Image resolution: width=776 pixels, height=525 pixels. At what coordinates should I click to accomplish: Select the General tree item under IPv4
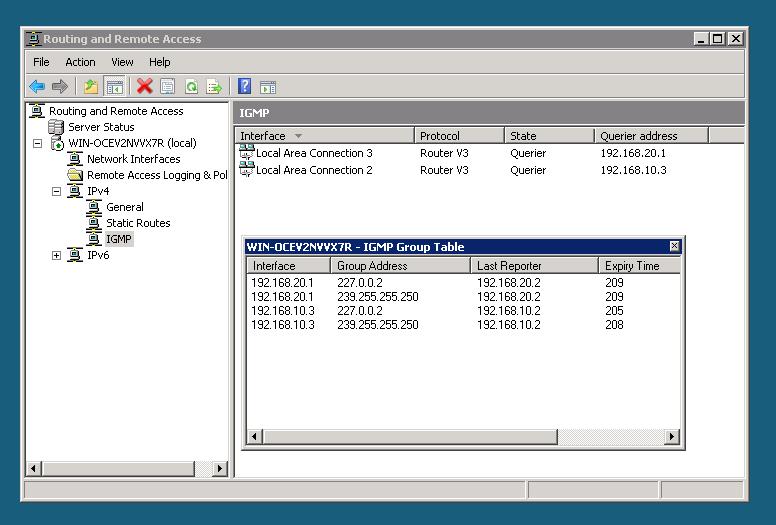pyautogui.click(x=125, y=207)
